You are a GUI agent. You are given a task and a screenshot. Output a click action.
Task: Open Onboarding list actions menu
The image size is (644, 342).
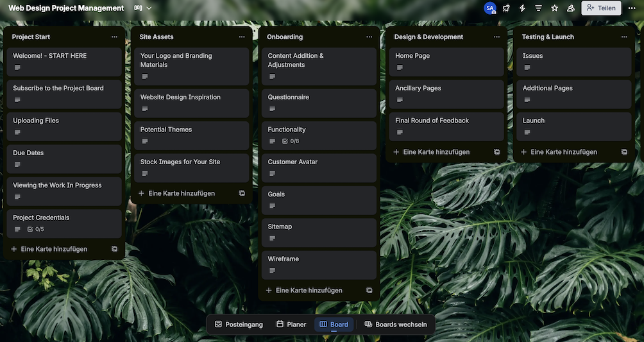369,37
